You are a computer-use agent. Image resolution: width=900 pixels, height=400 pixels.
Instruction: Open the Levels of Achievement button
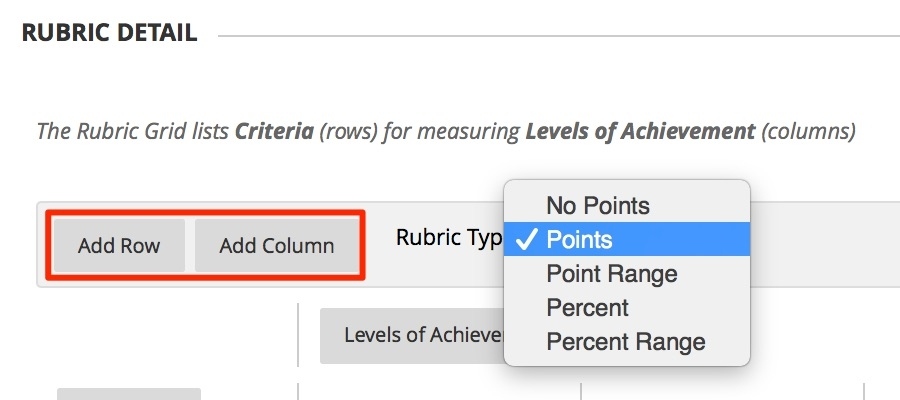click(x=415, y=335)
